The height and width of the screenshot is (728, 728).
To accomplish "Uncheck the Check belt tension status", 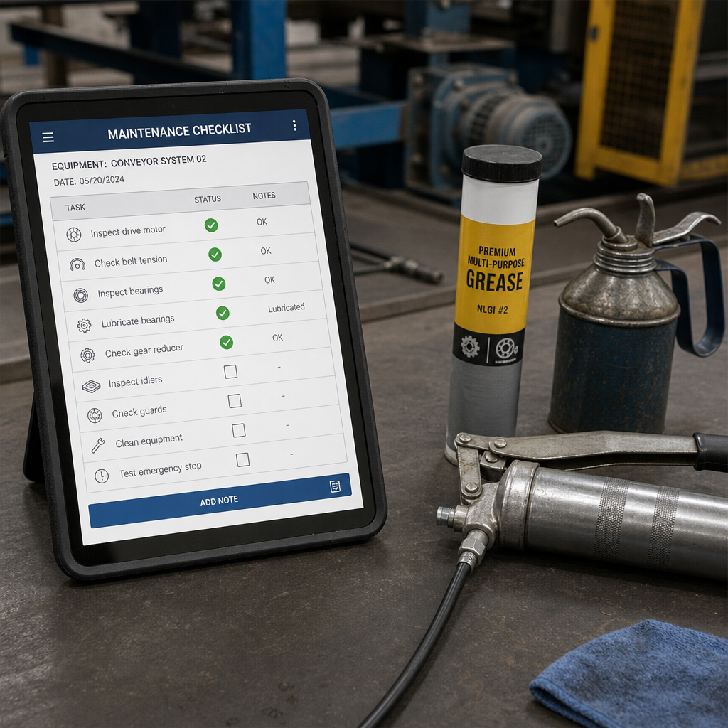I will [215, 255].
